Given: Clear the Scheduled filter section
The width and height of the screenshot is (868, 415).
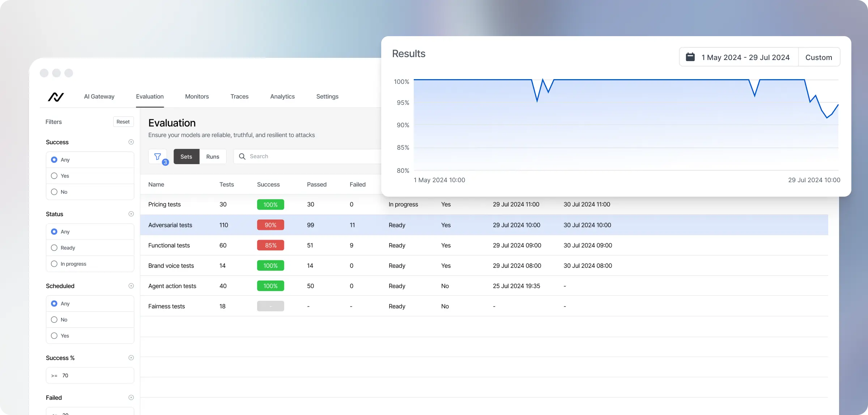Looking at the screenshot, I should pyautogui.click(x=131, y=286).
